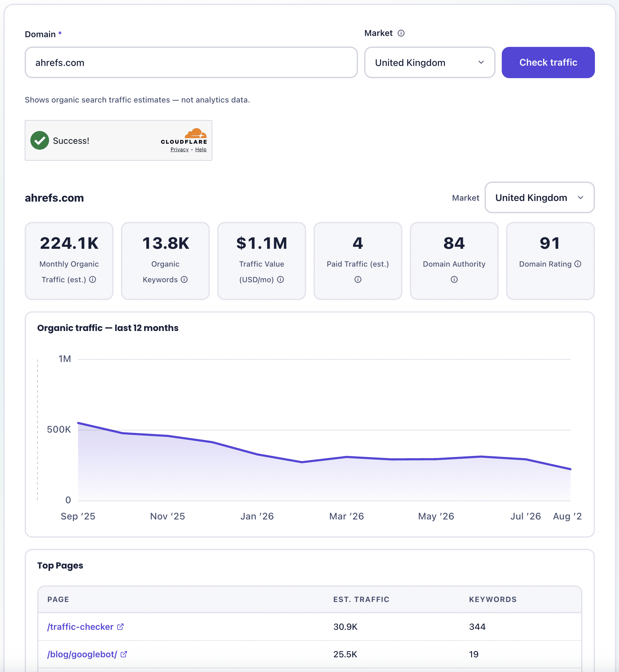Viewport: 619px width, 672px height.
Task: Click the Market info icon near the top
Action: click(401, 33)
